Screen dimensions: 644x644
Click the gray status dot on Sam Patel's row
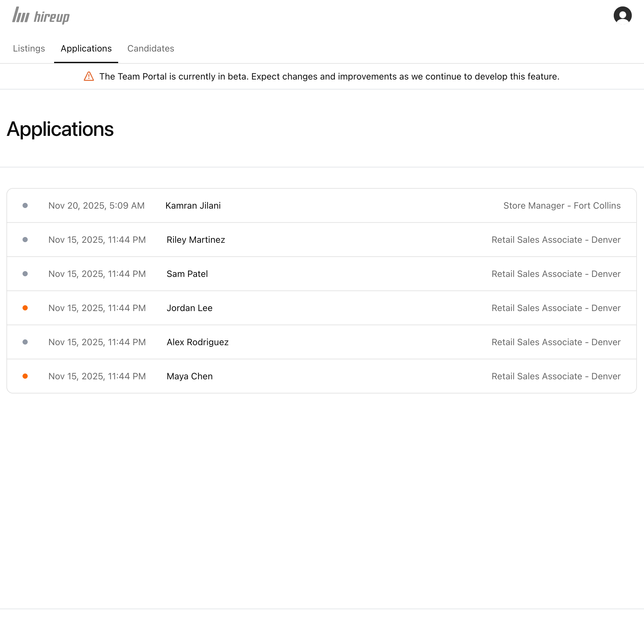(x=25, y=274)
